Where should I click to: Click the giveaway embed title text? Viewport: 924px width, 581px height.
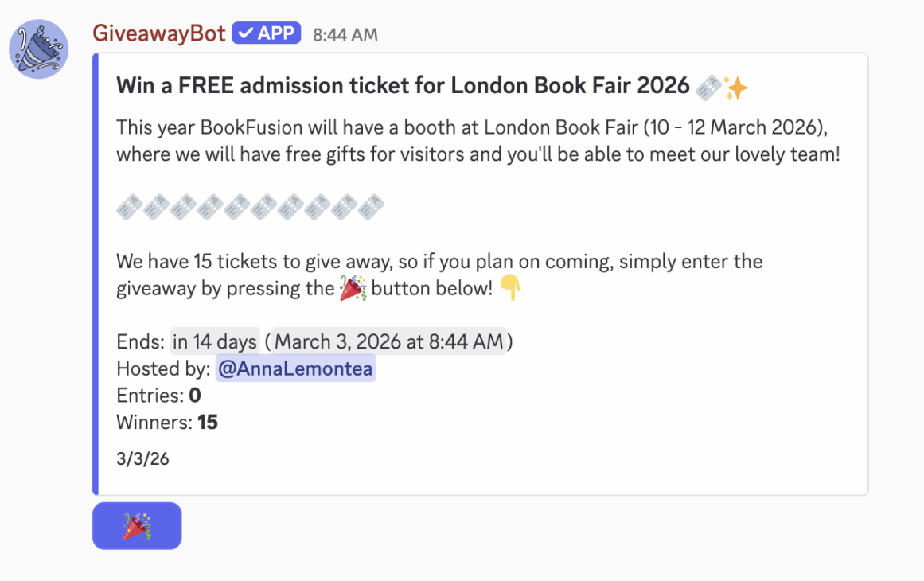(x=403, y=86)
